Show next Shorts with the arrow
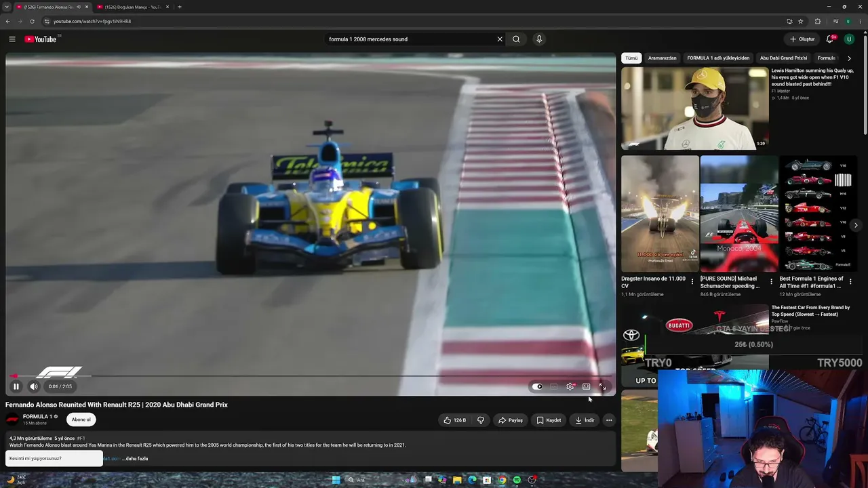Viewport: 868px width, 488px height. 856,225
